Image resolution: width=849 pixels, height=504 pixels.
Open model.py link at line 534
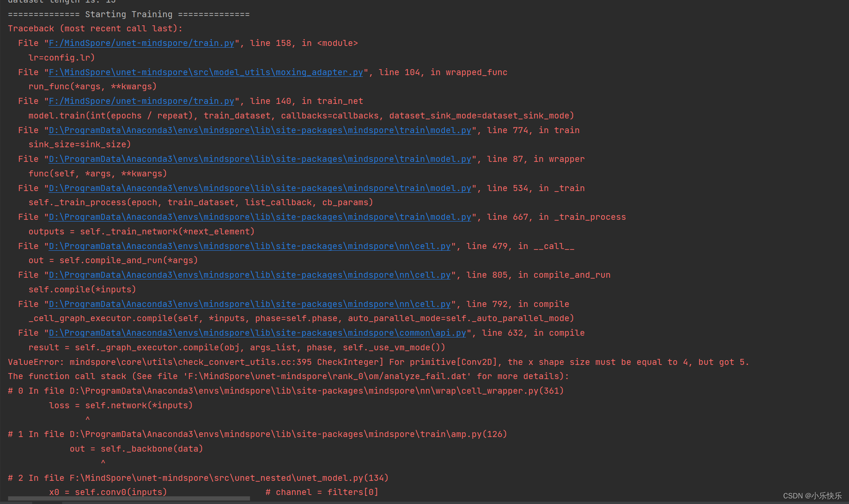[260, 188]
